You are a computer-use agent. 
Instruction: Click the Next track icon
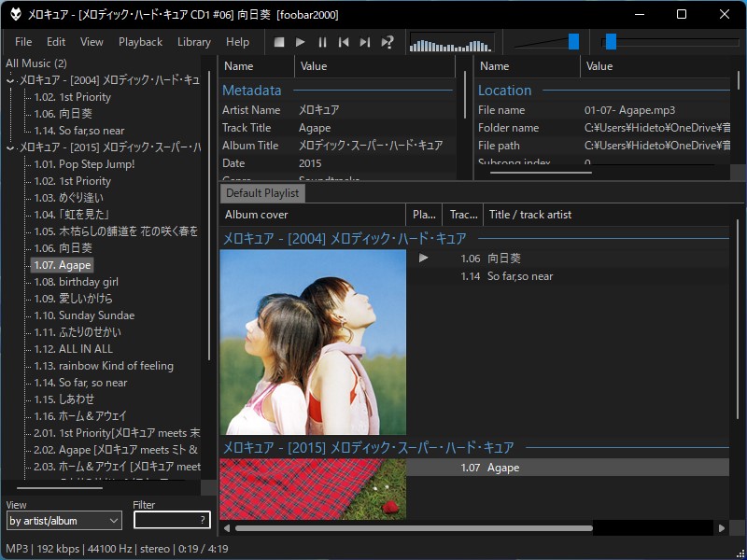(x=365, y=41)
